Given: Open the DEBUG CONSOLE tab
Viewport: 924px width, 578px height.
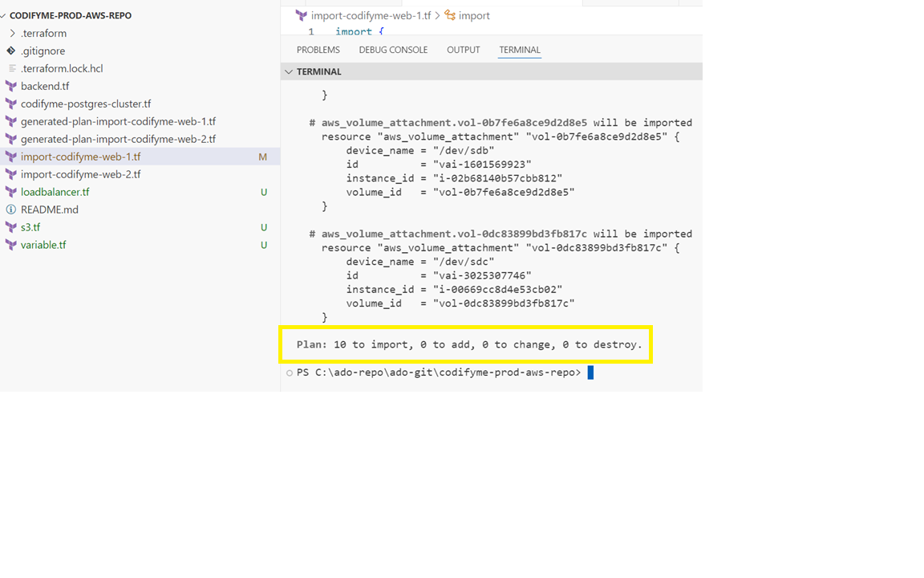Looking at the screenshot, I should [x=393, y=50].
